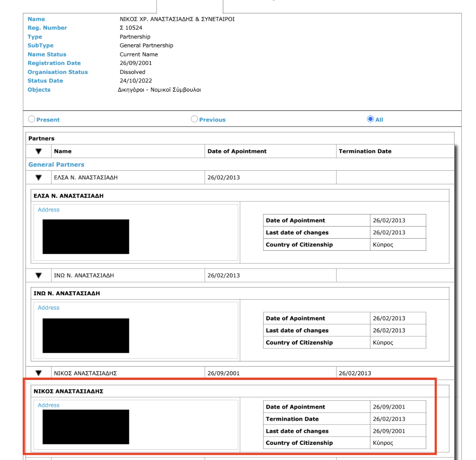The image size is (476, 460).
Task: Click the Organisation Status field label
Action: tap(58, 72)
